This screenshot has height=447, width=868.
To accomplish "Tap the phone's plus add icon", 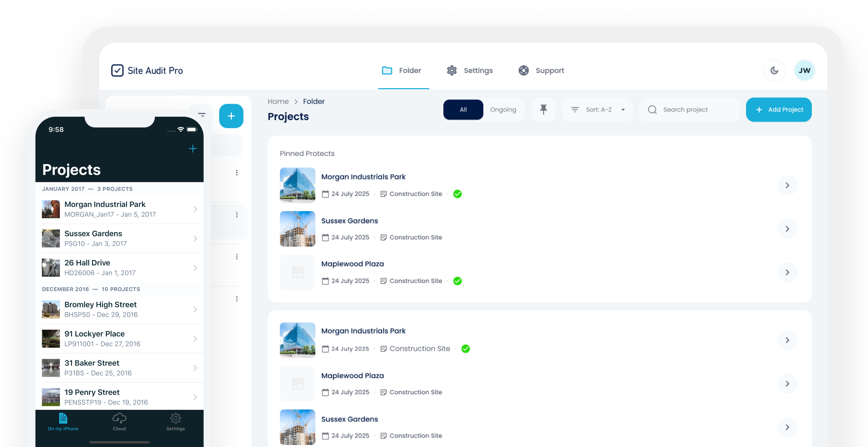I will 193,149.
